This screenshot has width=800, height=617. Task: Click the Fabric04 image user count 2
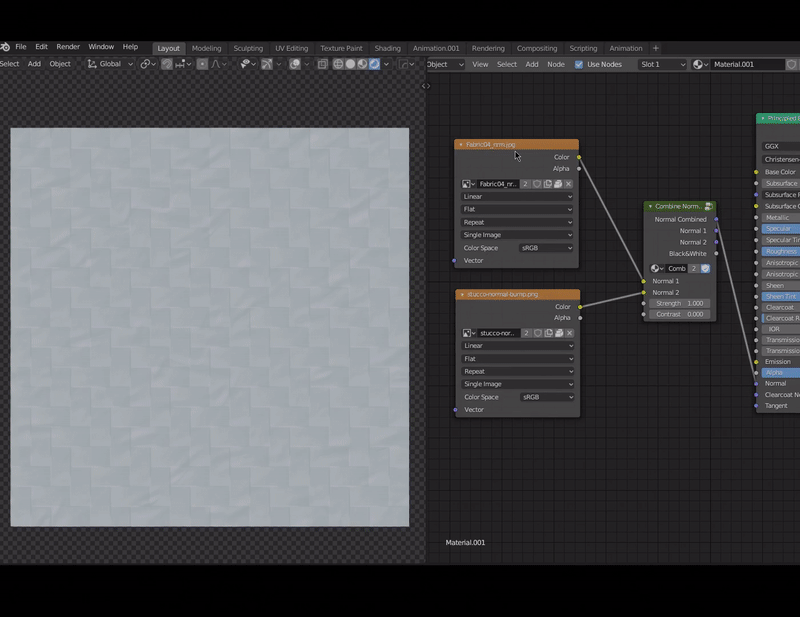coord(525,184)
